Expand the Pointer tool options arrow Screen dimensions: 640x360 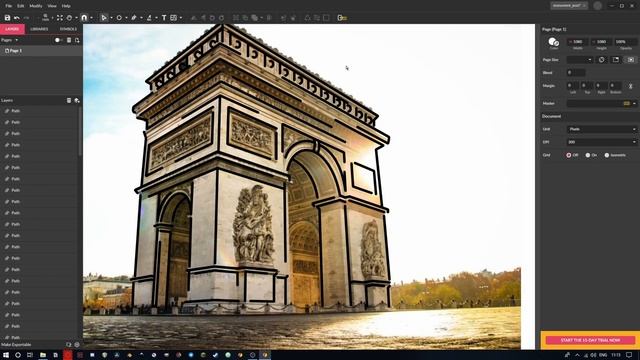(x=111, y=18)
